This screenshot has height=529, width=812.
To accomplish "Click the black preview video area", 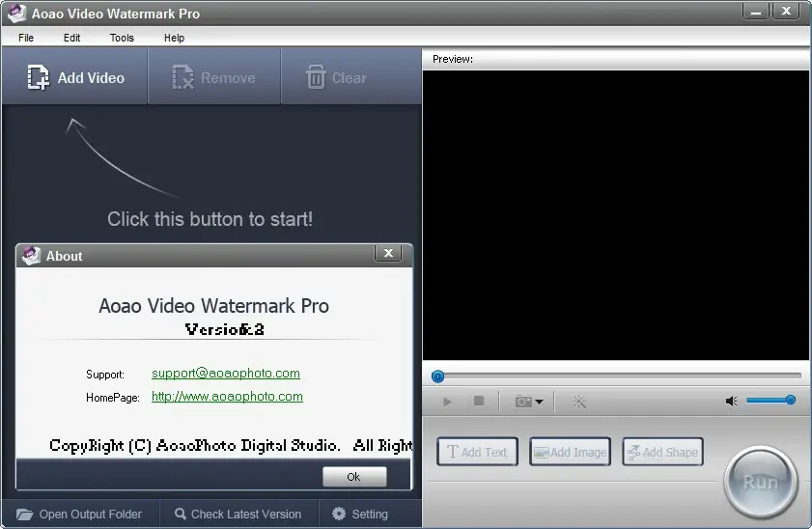I will 616,215.
